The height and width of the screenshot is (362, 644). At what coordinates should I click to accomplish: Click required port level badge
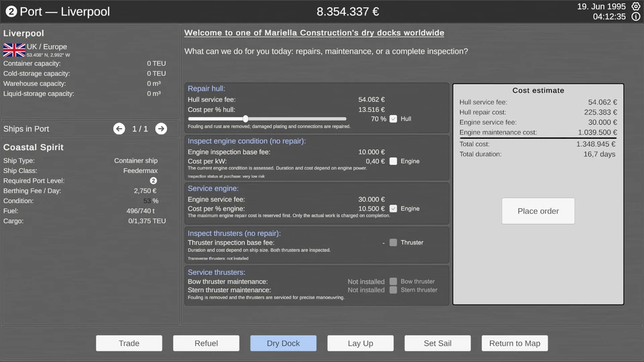coord(153,180)
